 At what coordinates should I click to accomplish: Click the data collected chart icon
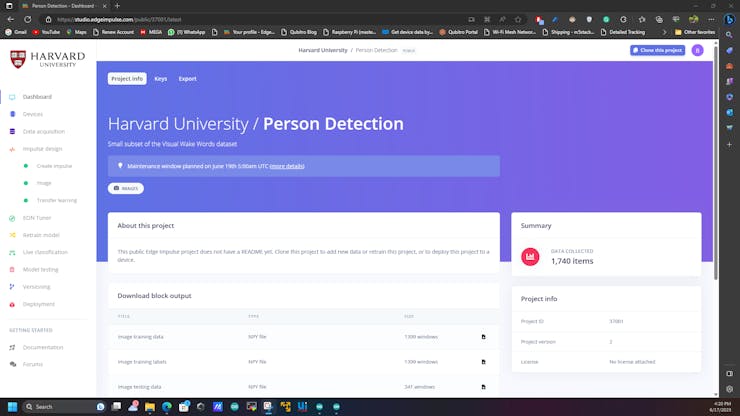point(530,257)
